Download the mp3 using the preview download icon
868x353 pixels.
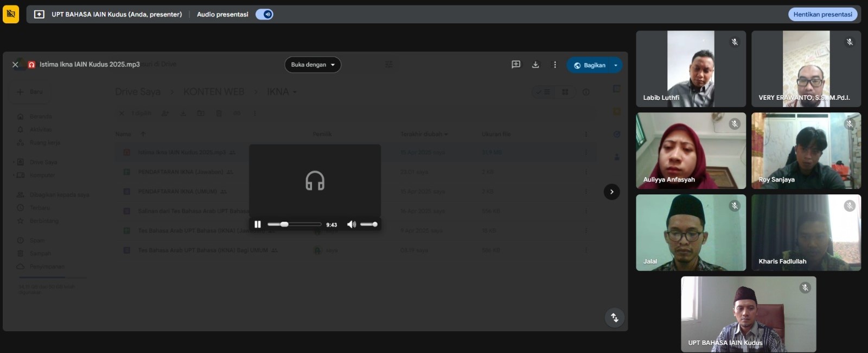[535, 65]
